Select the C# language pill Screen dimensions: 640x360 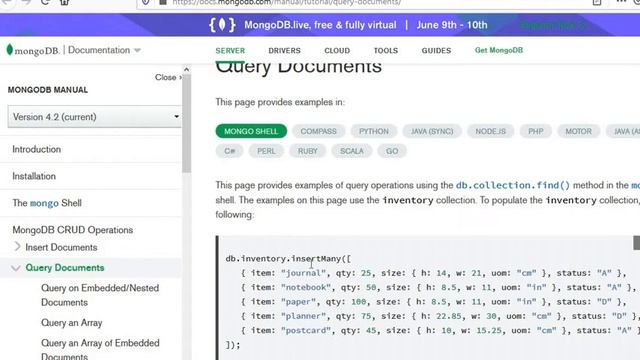(x=229, y=151)
